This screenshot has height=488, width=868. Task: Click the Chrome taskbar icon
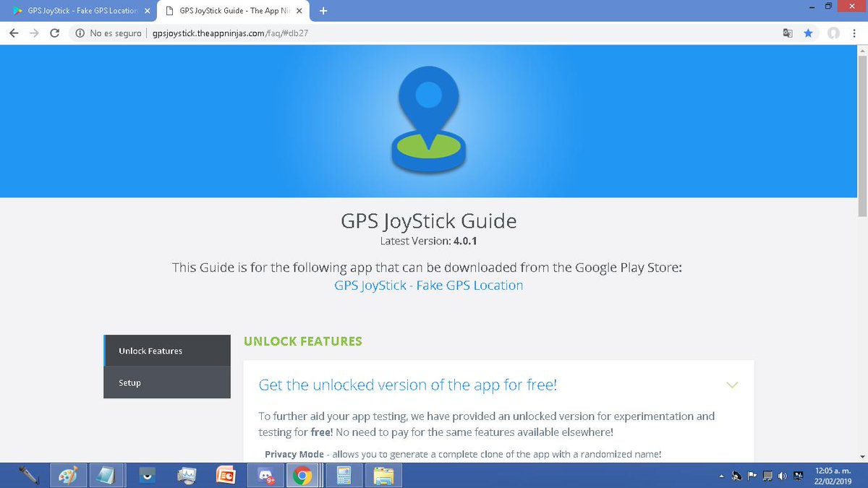[x=303, y=476]
